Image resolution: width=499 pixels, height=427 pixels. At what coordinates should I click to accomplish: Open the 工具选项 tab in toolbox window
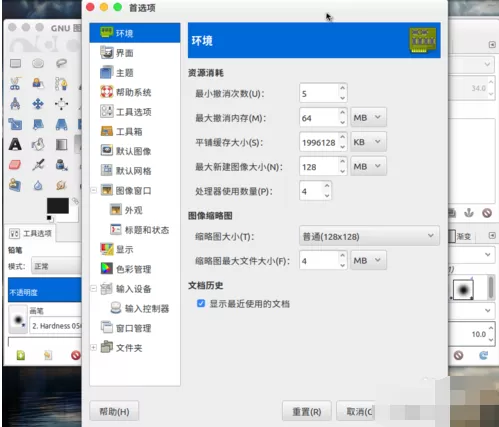31,233
